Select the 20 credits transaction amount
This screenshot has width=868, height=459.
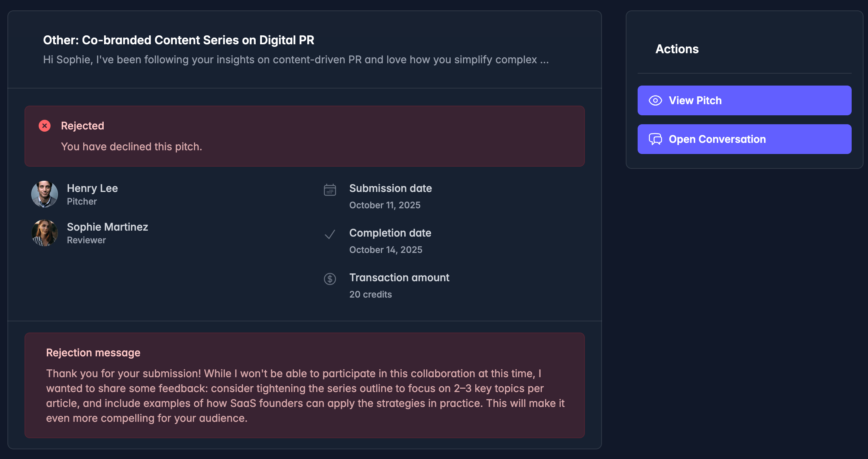click(x=370, y=294)
